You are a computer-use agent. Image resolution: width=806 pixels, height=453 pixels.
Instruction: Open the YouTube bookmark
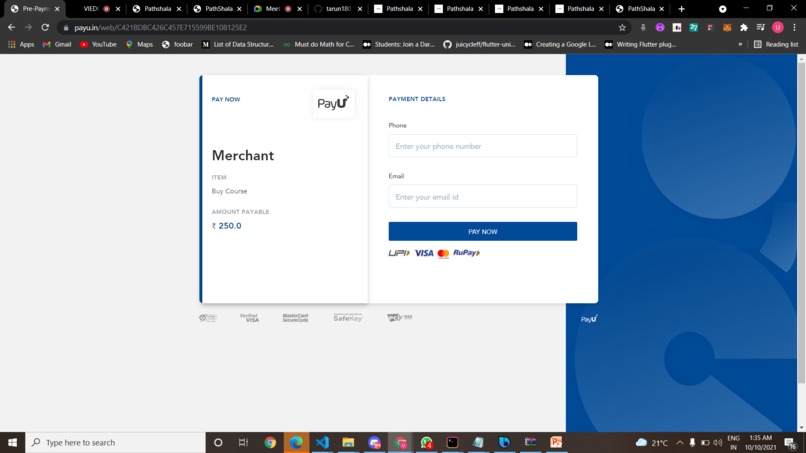pyautogui.click(x=98, y=45)
